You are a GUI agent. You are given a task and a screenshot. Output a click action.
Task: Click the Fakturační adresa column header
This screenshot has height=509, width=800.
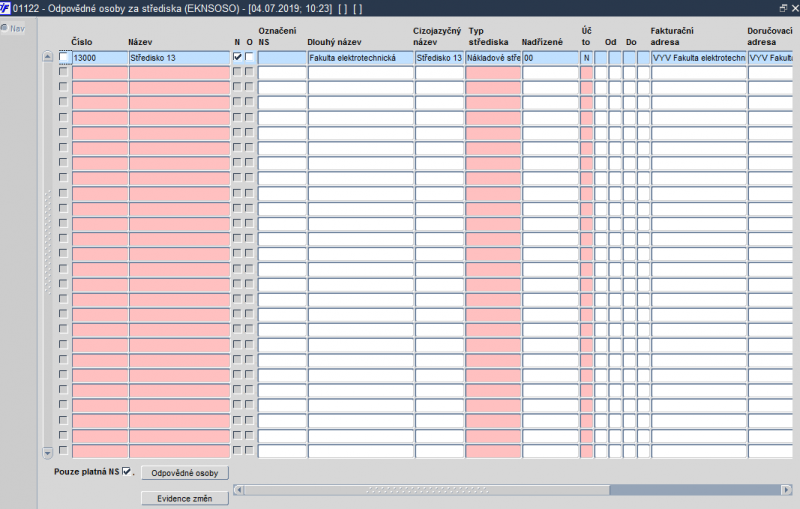[x=672, y=36]
